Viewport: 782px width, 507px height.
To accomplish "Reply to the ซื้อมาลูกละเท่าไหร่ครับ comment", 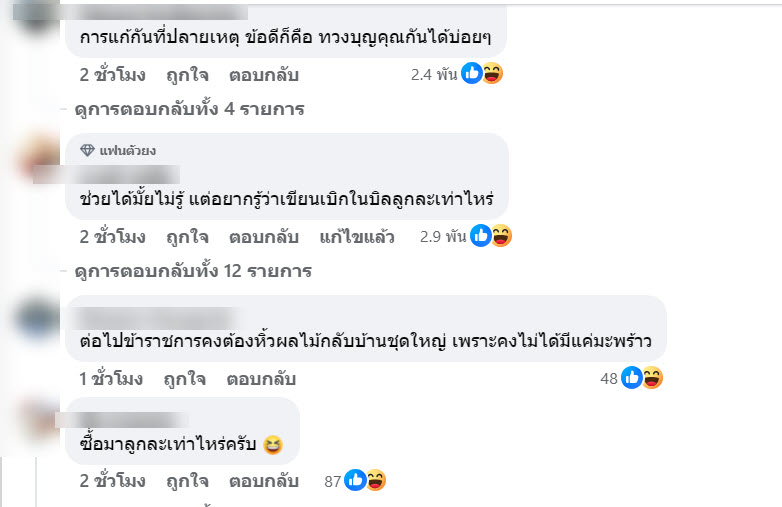I will click(263, 481).
